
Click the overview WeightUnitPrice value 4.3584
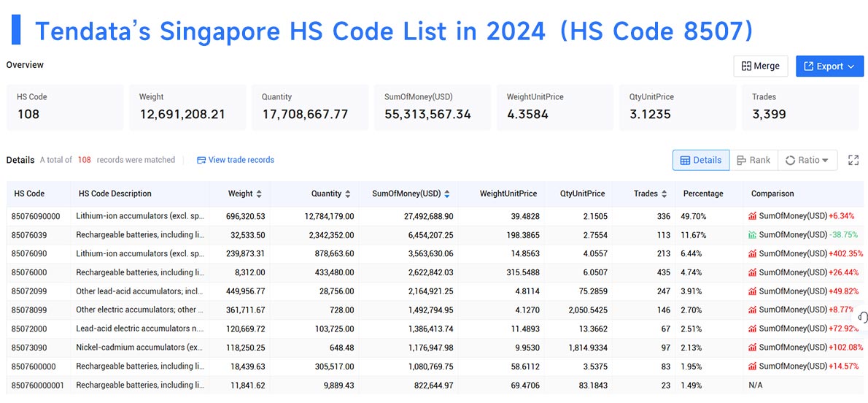pos(527,115)
